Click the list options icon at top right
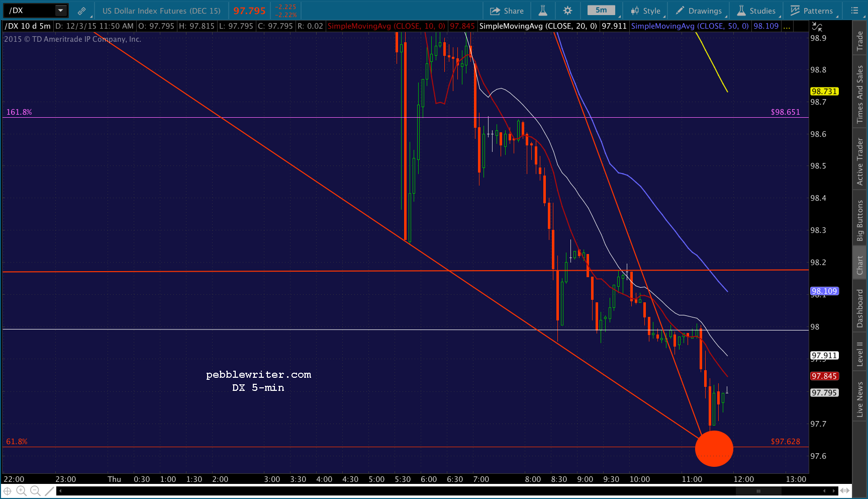Image resolution: width=868 pixels, height=499 pixels. pyautogui.click(x=854, y=11)
